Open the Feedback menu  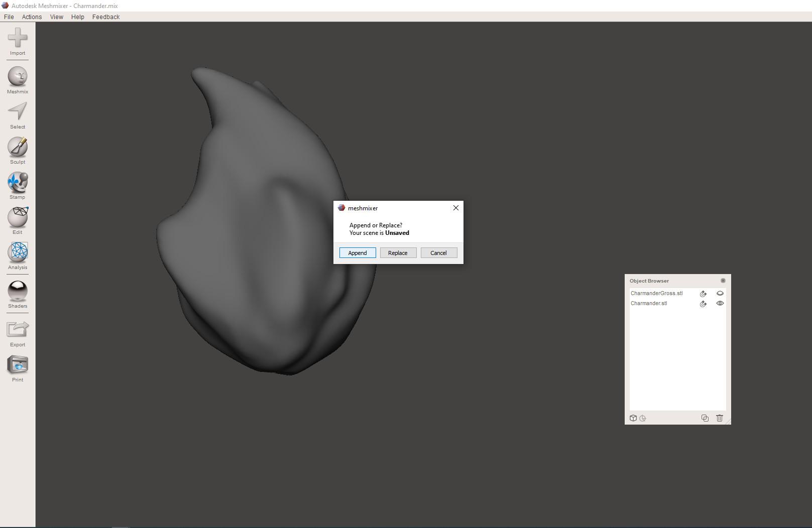(x=106, y=17)
